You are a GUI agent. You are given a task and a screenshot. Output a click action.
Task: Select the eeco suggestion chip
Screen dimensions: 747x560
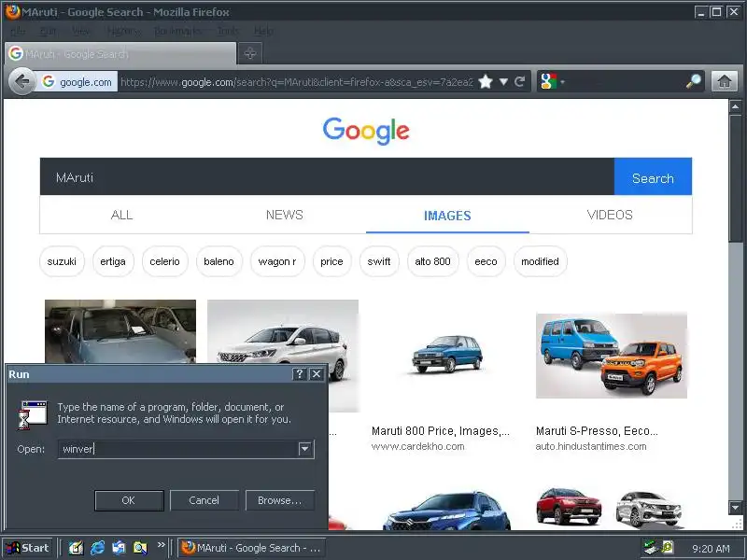pos(486,261)
